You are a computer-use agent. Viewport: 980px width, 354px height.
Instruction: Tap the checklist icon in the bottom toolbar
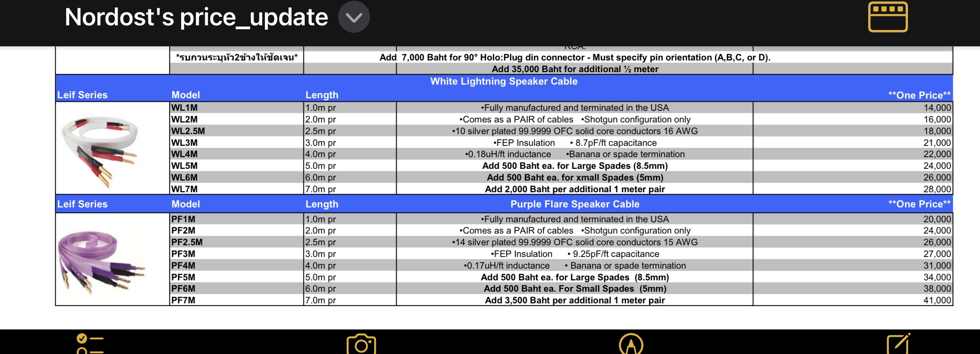90,343
